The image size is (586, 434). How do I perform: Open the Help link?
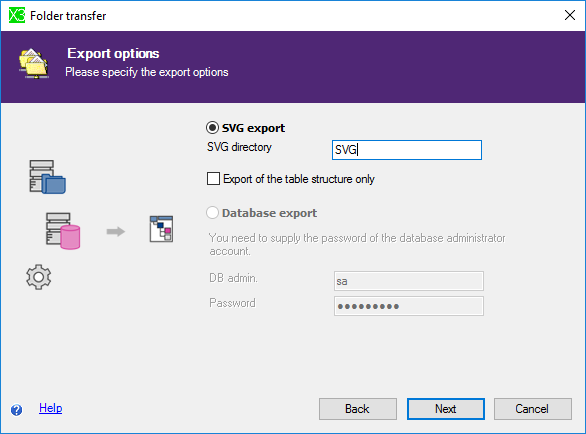point(50,408)
